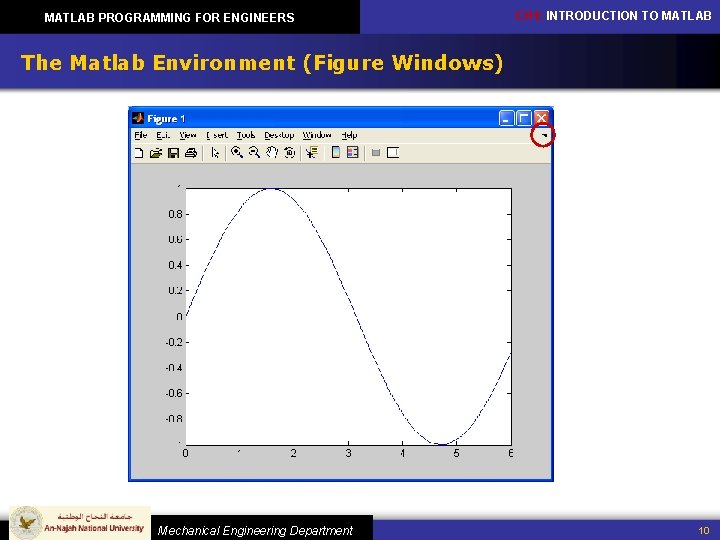Open the Window menu
Viewport: 720px width, 540px height.
(x=317, y=135)
